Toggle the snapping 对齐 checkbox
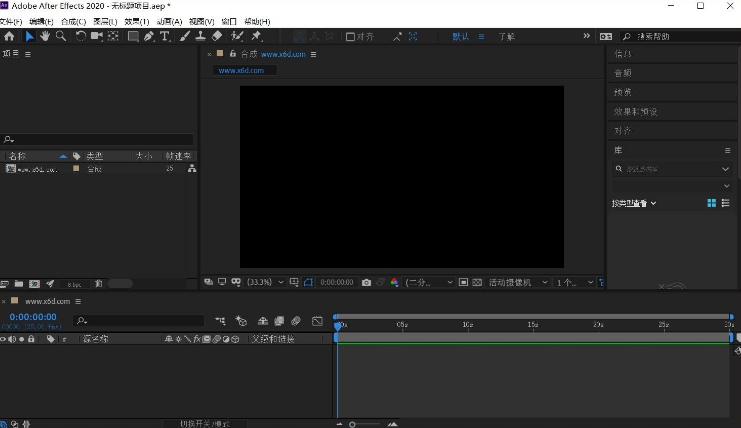This screenshot has width=741, height=428. pyautogui.click(x=351, y=37)
